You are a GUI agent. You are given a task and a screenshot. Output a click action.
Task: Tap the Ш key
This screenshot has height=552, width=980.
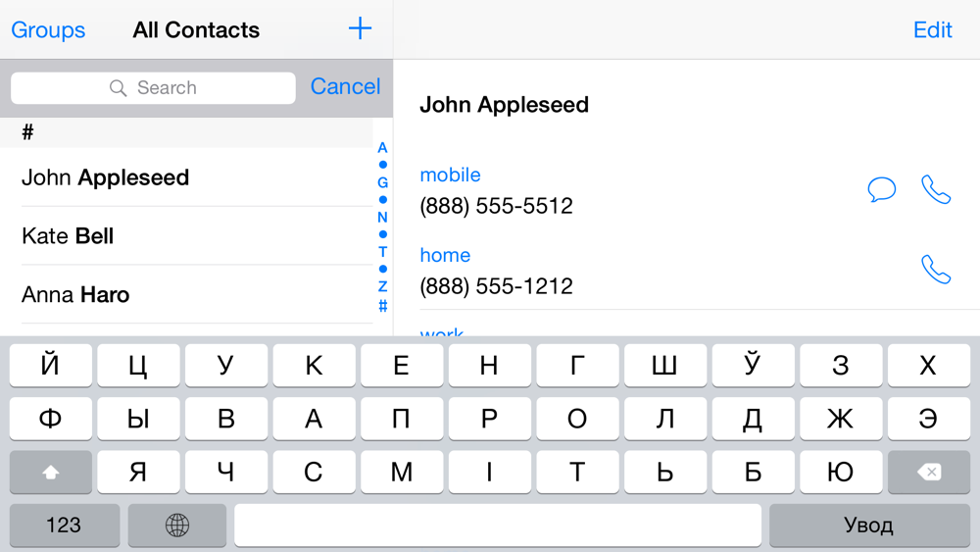click(665, 365)
